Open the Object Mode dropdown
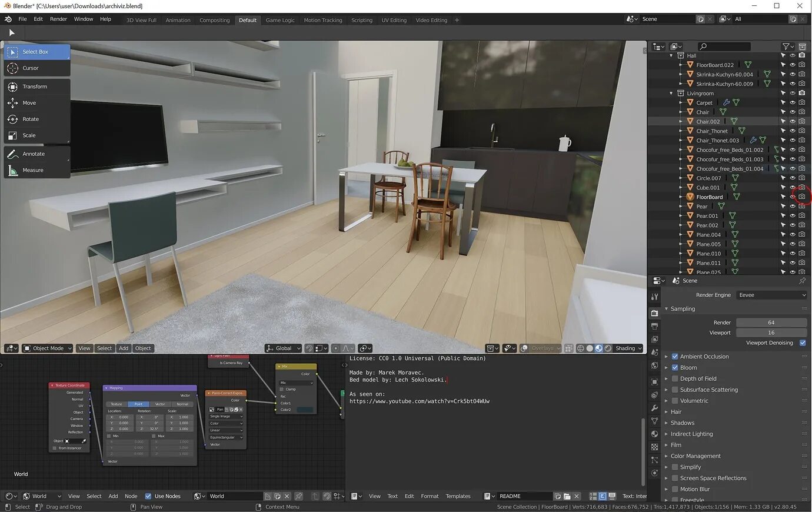The image size is (812, 512). pyautogui.click(x=47, y=348)
